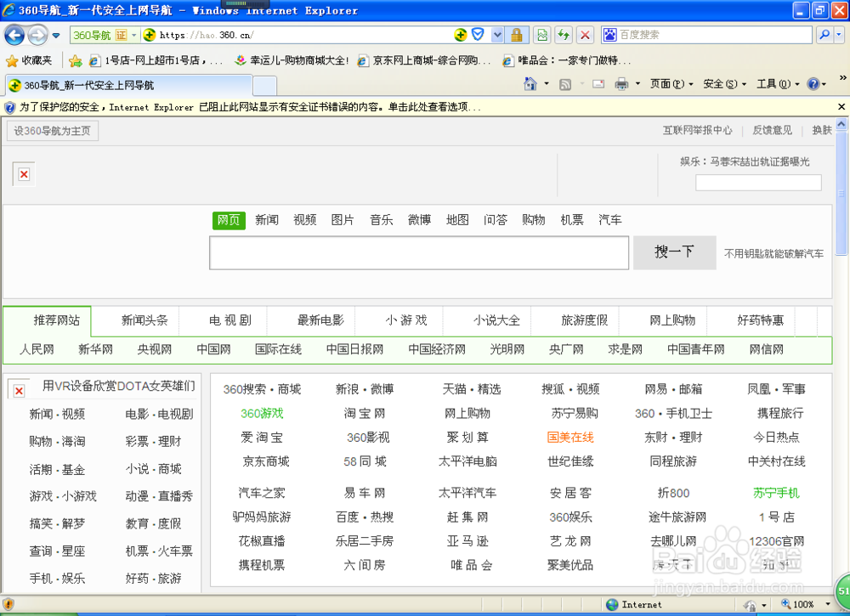Click the 搜一下 search button

click(x=674, y=252)
